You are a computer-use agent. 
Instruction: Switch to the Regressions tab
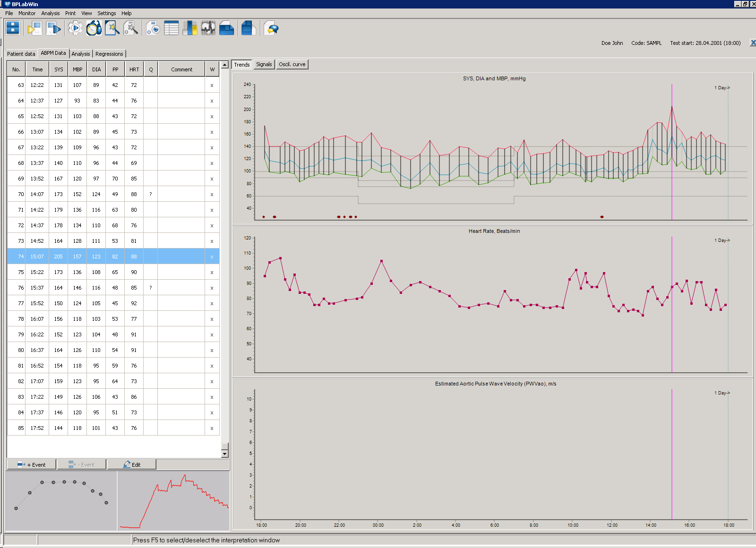coord(109,54)
